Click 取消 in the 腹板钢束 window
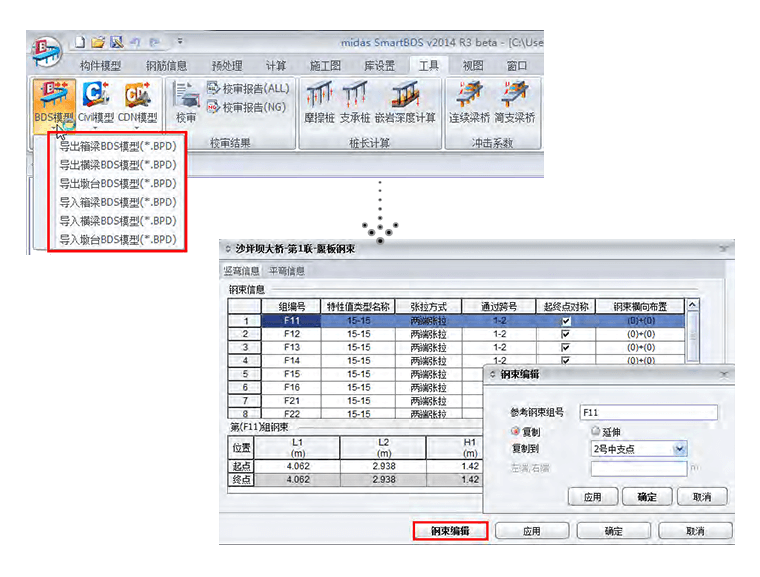760x577 pixels. [695, 531]
